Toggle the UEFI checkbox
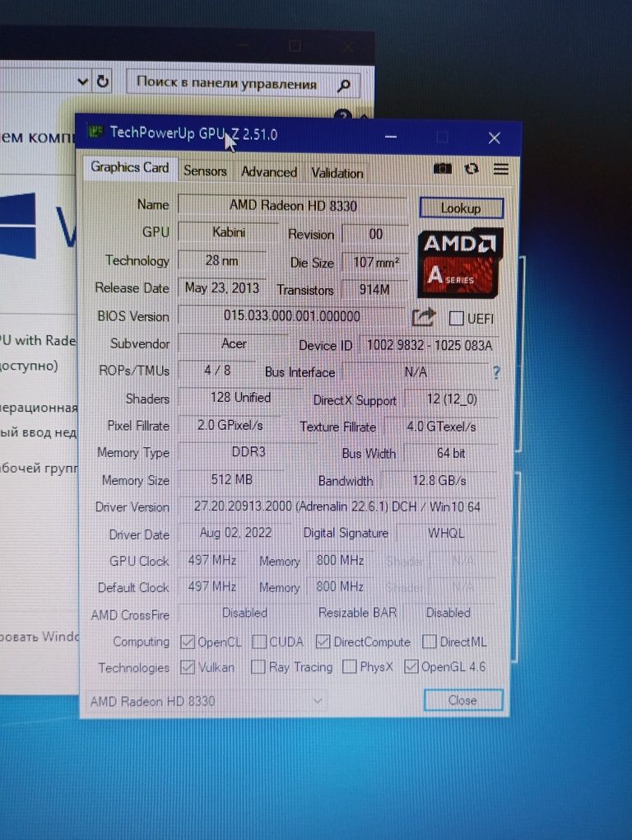 click(456, 318)
